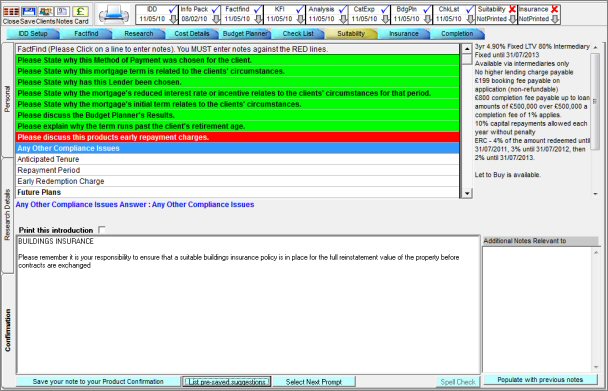This screenshot has height=391, width=608.
Task: Click the down arrow under BdgPln status
Action: (x=428, y=19)
